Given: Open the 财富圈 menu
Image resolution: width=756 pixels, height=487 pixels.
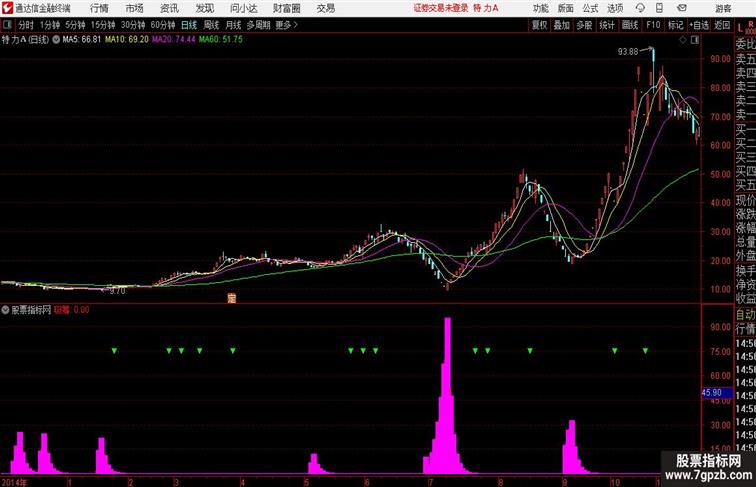Looking at the screenshot, I should click(x=286, y=8).
